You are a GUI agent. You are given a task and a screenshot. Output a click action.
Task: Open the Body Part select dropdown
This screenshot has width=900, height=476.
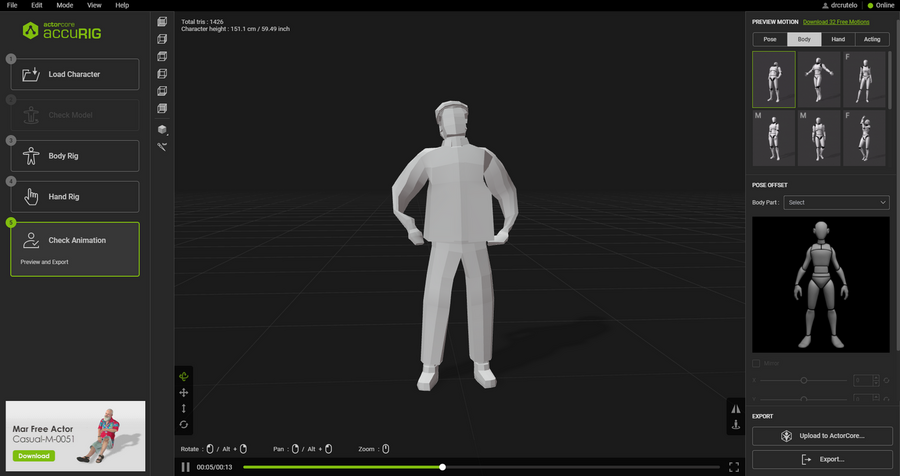coord(836,202)
